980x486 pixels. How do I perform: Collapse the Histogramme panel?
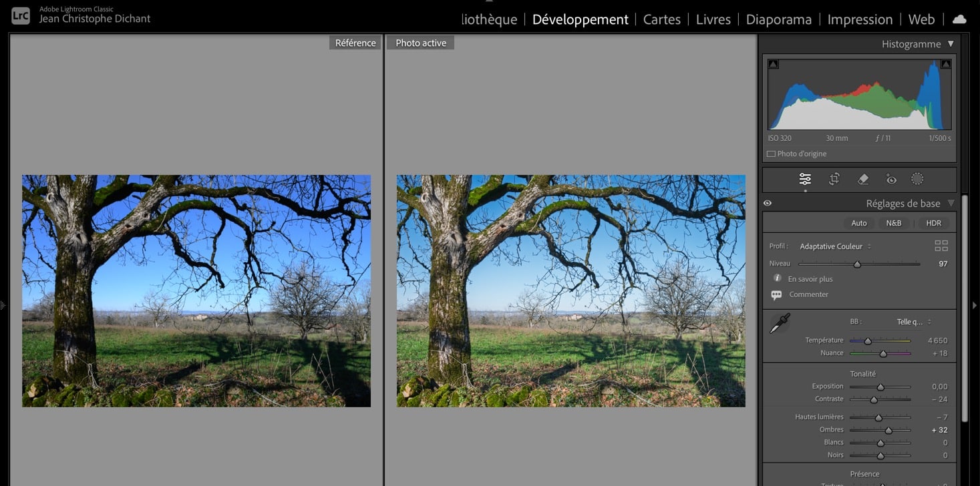pyautogui.click(x=951, y=44)
